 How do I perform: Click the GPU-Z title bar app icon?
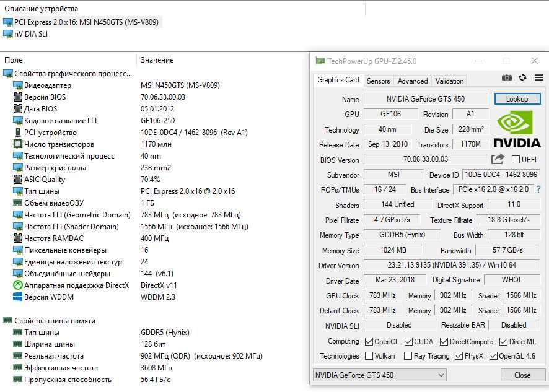click(x=320, y=61)
